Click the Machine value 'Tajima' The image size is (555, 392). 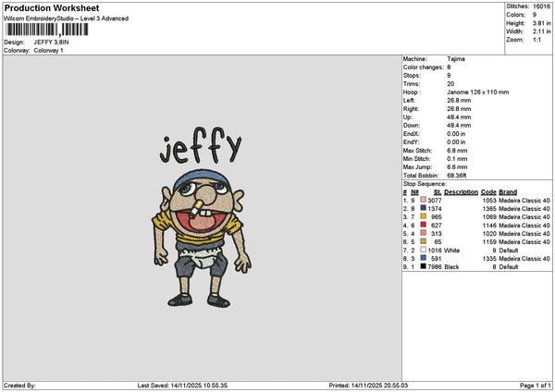coord(456,59)
